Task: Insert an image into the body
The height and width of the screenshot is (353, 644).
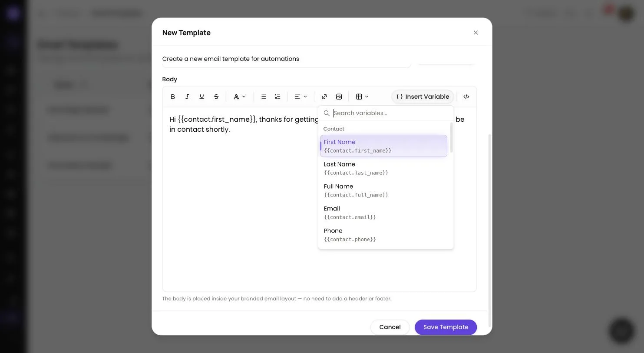Action: point(339,97)
